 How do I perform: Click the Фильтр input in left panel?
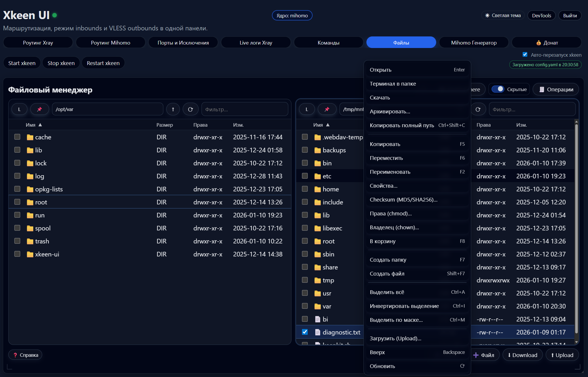point(245,109)
